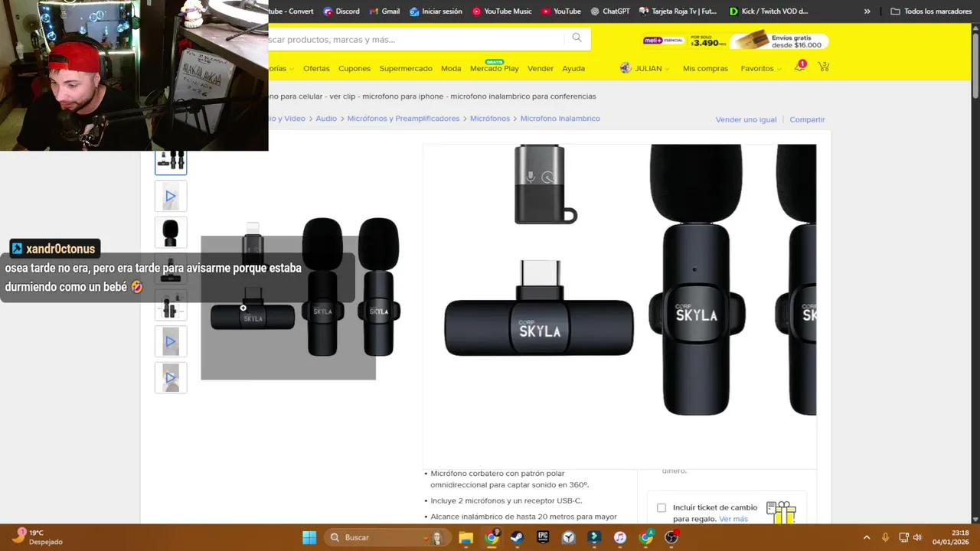
Task: Open the Audio breadcrumb link
Action: [x=326, y=119]
